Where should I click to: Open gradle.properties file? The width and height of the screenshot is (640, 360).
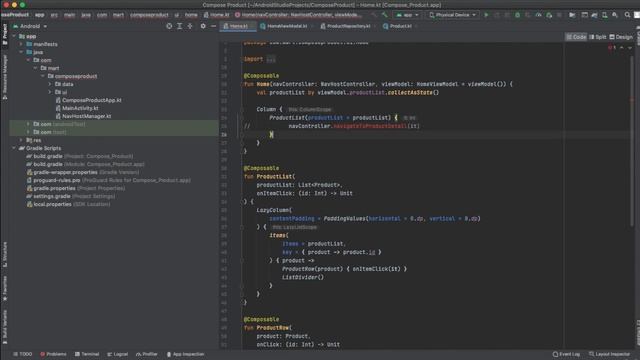coord(76,188)
